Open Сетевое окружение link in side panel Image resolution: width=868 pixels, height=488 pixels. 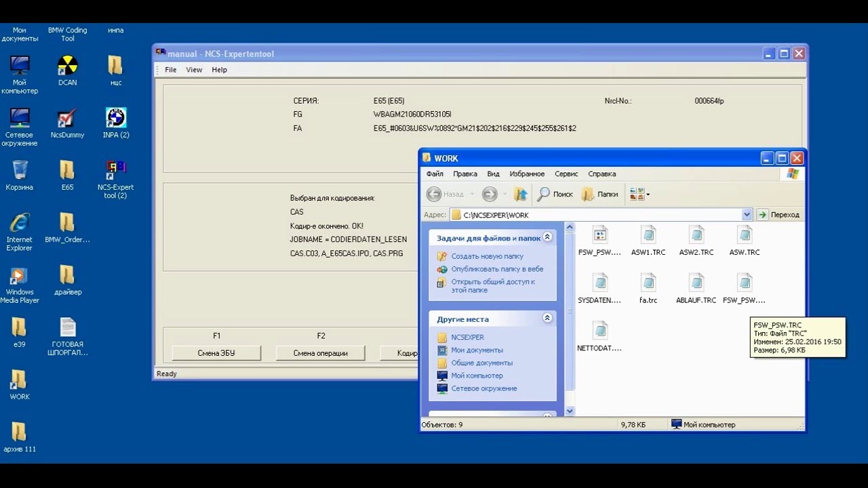(x=484, y=388)
